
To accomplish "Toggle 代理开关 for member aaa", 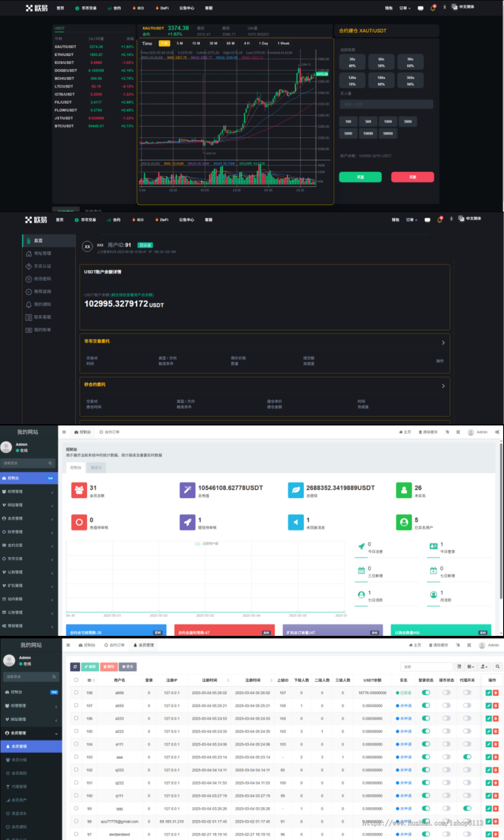I will (467, 757).
